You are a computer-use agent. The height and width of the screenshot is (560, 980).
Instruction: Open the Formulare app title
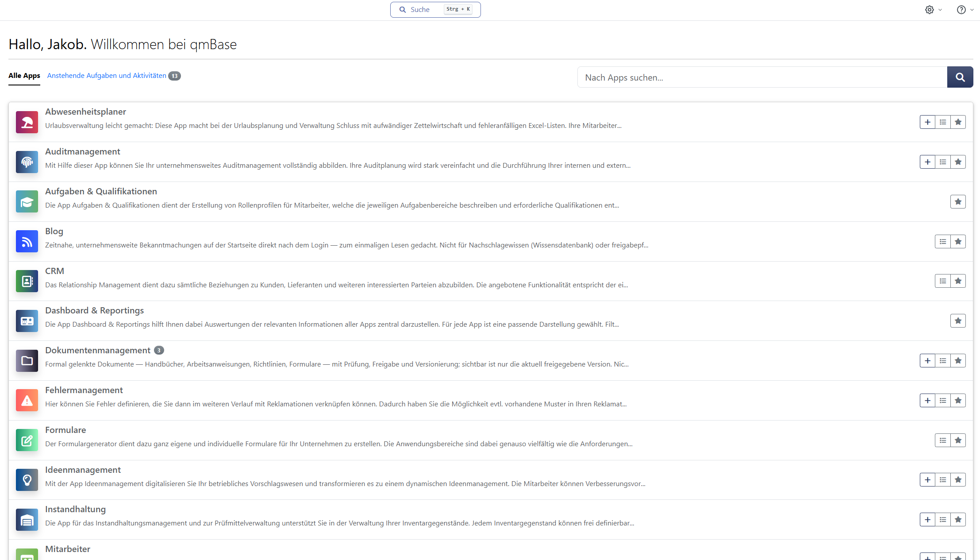click(65, 430)
